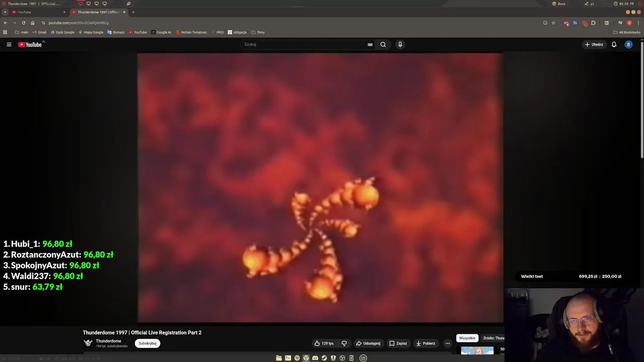The height and width of the screenshot is (362, 644).
Task: Click the YouTube logo to go home
Action: 30,44
